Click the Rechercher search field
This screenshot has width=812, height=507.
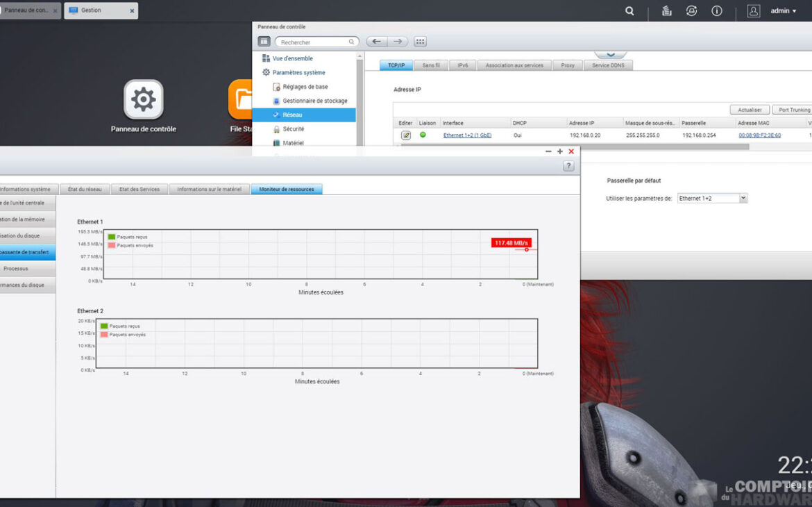316,42
